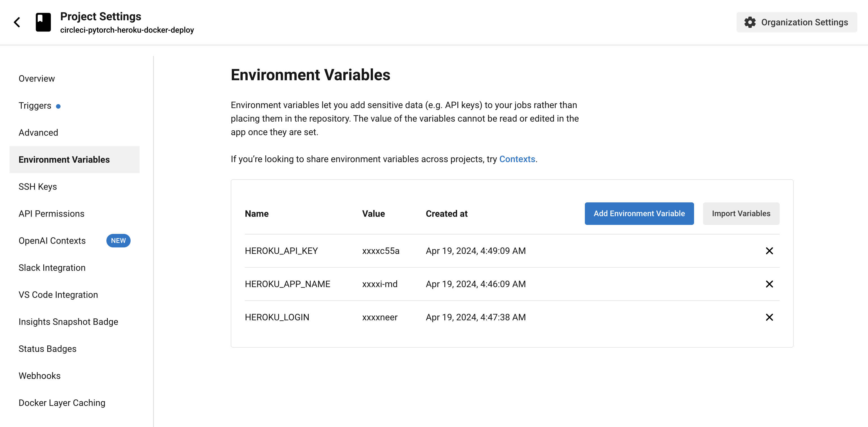Image resolution: width=868 pixels, height=427 pixels.
Task: Open the API Permissions page
Action: pos(51,213)
